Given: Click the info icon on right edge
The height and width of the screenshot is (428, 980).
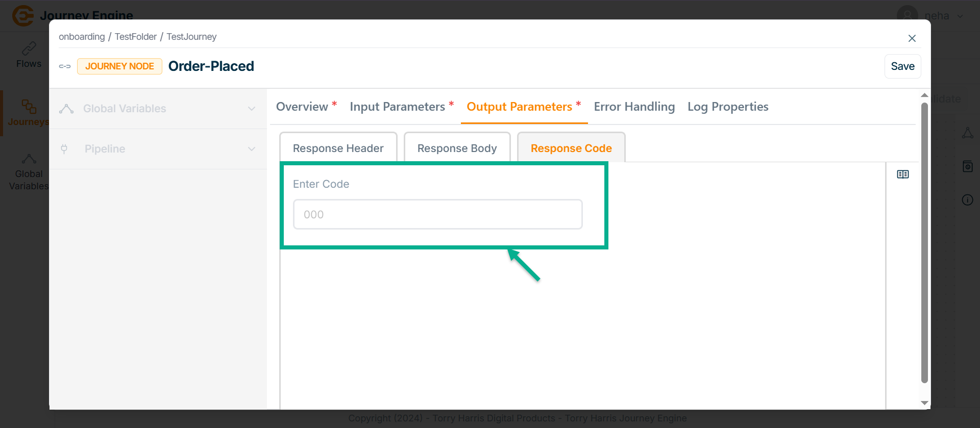Looking at the screenshot, I should point(967,200).
